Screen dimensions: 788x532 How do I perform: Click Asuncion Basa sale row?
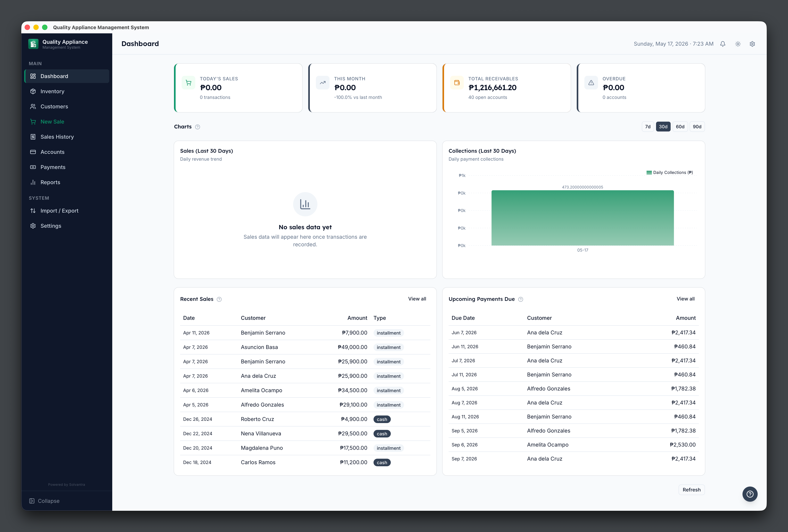click(305, 347)
